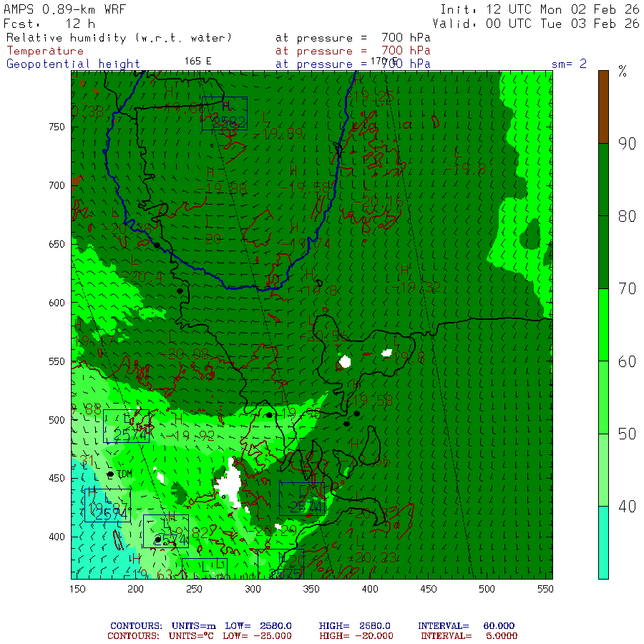Image resolution: width=644 pixels, height=644 pixels.
Task: Click the '-19.92' temperature high label
Action: [x=190, y=436]
